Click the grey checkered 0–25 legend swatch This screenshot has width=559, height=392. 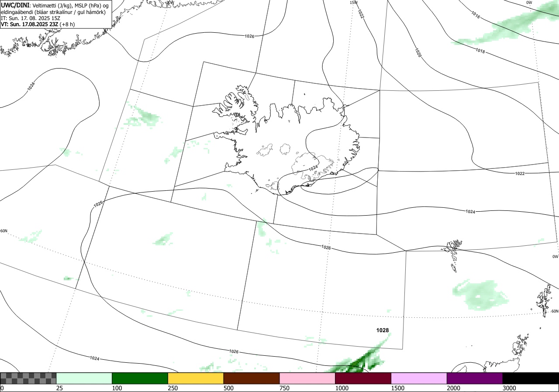pos(28,378)
